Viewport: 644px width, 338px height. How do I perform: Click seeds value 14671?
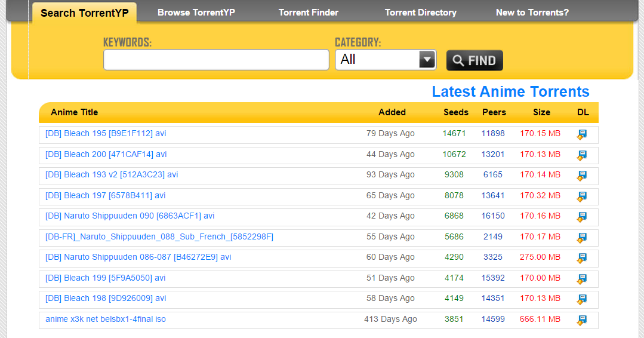[x=454, y=134]
